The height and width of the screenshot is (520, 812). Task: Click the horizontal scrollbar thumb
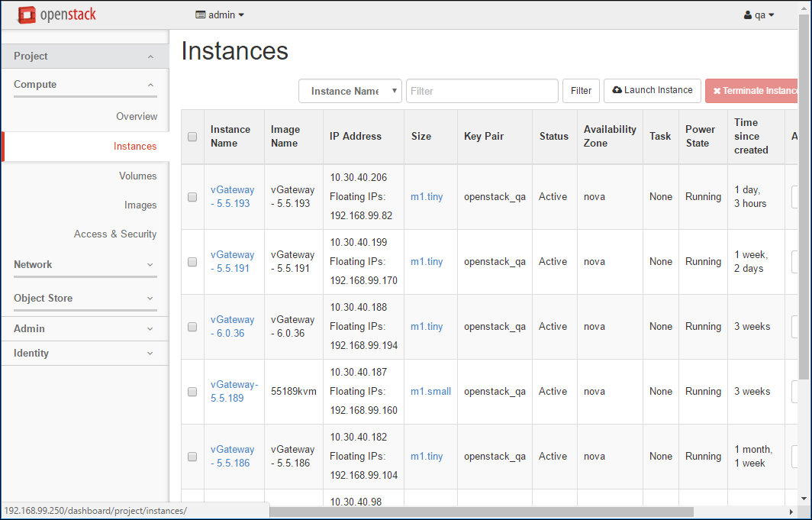coord(482,512)
